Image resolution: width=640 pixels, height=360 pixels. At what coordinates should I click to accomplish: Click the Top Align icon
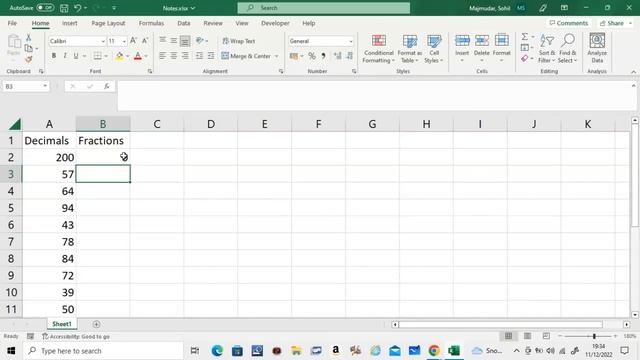[162, 40]
